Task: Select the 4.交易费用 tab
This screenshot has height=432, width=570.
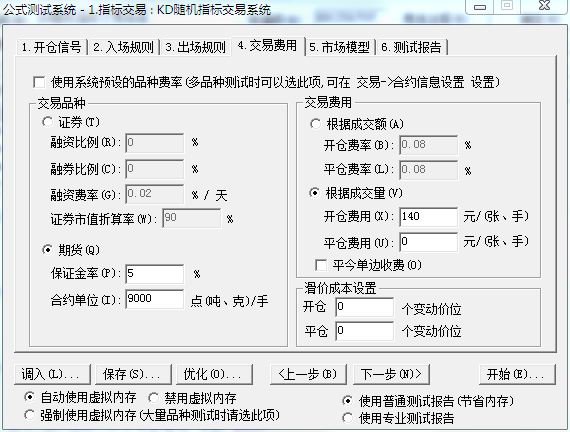Action: [x=268, y=46]
